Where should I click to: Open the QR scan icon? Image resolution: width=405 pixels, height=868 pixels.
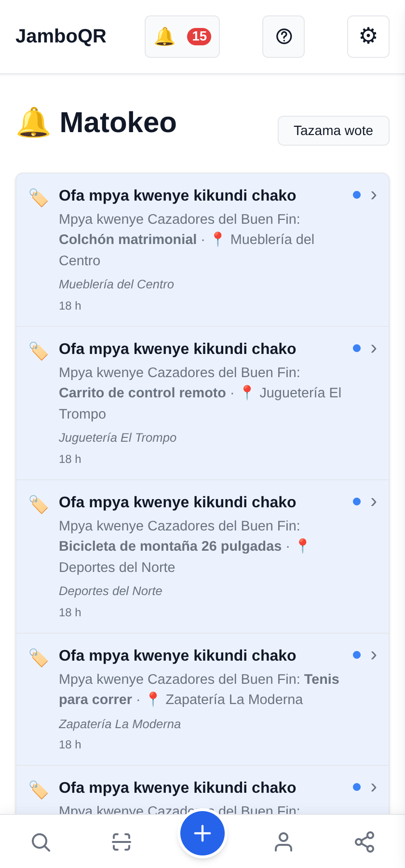(x=121, y=842)
